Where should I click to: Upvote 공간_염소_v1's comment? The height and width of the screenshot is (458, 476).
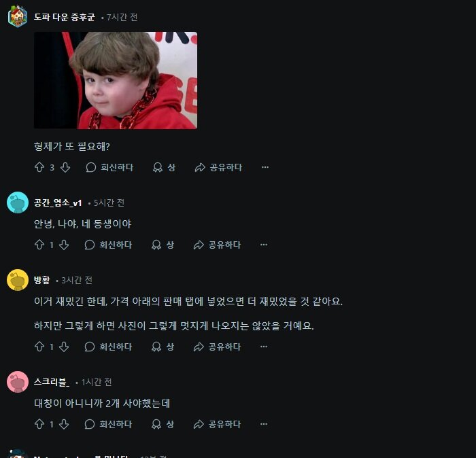[39, 245]
